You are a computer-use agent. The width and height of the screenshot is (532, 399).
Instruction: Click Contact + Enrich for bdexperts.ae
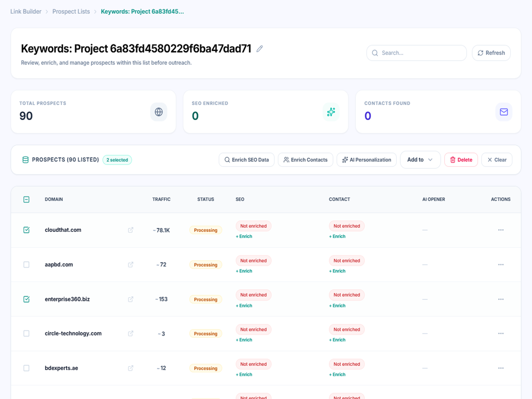tap(337, 374)
